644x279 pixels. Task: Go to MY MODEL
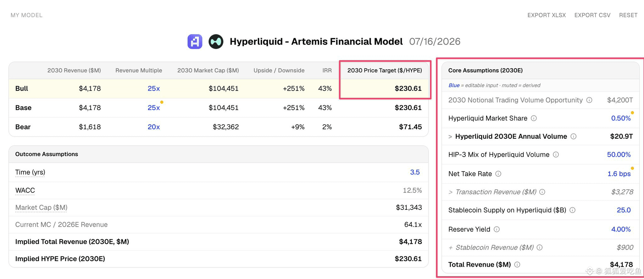(26, 15)
